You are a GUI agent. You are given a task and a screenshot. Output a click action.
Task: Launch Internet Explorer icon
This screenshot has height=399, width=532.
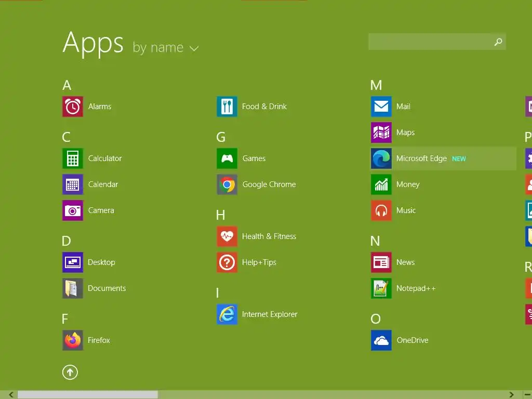(227, 314)
